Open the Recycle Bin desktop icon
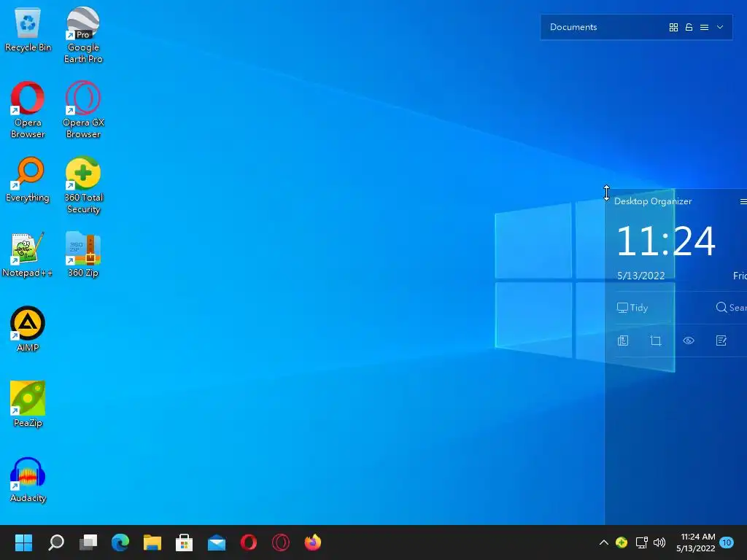This screenshot has width=747, height=560. 28,29
